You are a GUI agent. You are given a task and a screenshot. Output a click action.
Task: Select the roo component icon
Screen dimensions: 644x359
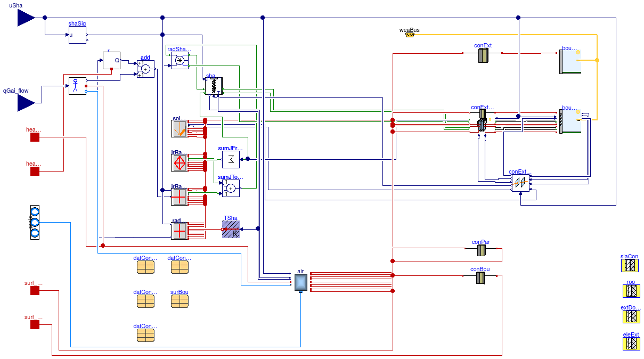(631, 291)
